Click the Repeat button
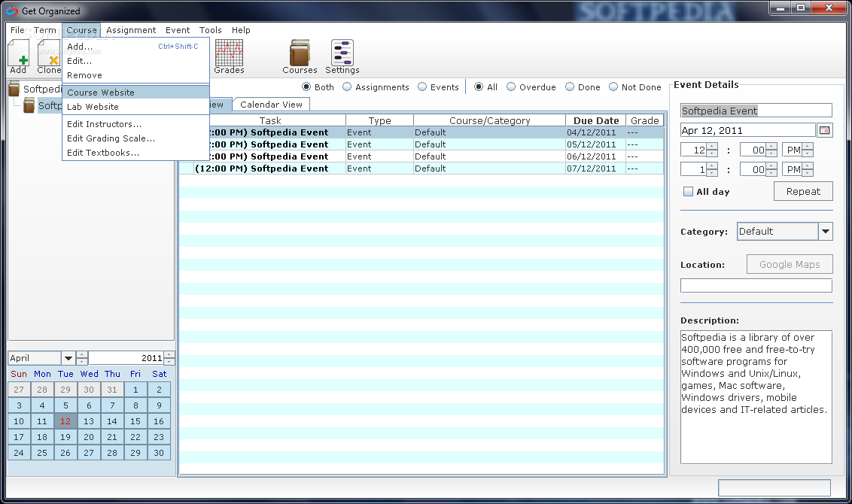The width and height of the screenshot is (852, 504). [803, 191]
